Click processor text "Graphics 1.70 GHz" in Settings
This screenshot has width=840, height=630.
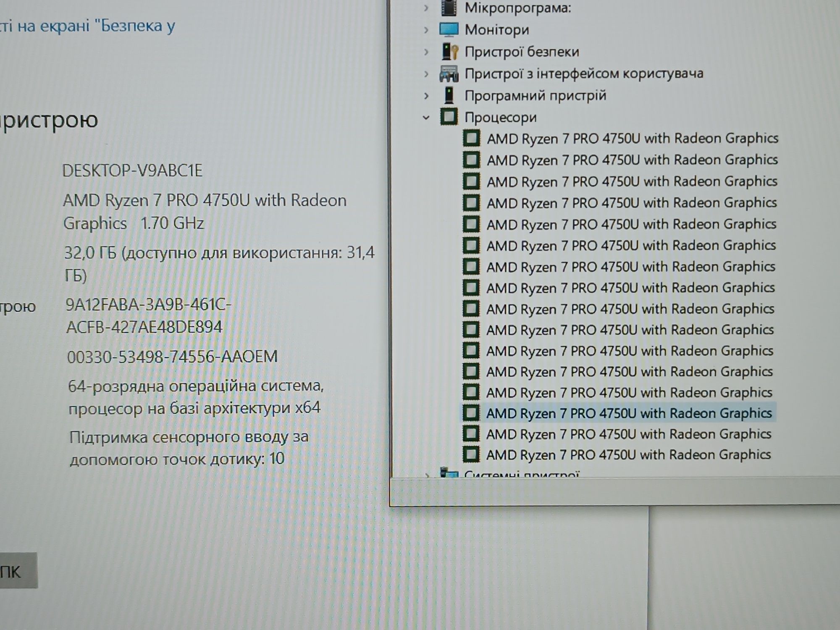pos(134,223)
